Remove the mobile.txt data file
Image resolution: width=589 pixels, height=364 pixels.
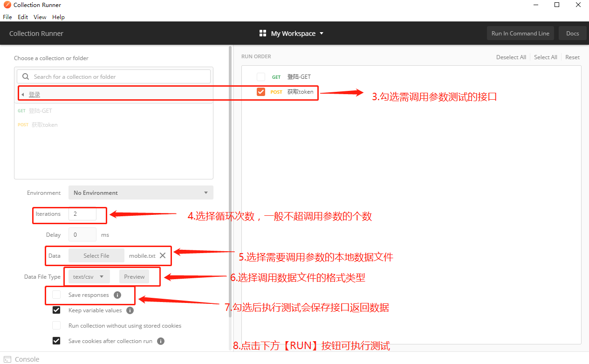click(163, 255)
